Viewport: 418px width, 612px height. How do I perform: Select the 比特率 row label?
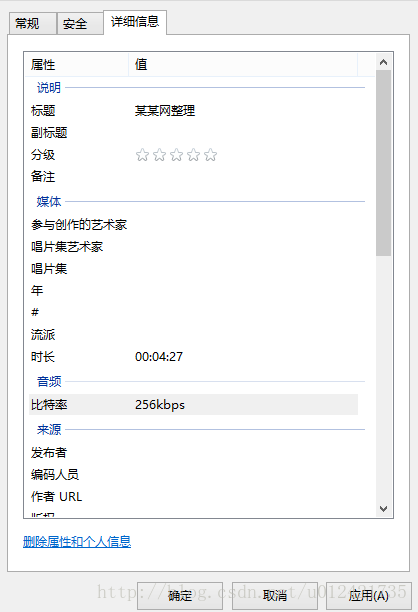tap(49, 405)
